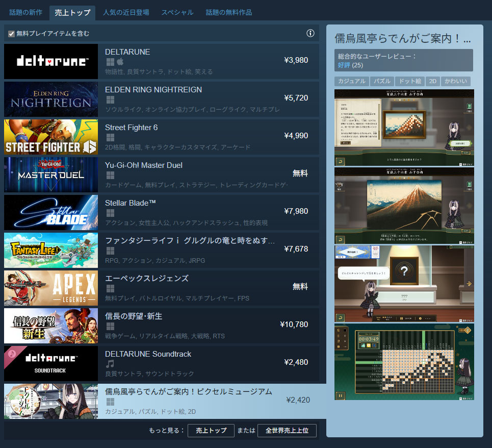Click the カジュアル tag
The width and height of the screenshot is (492, 448).
pyautogui.click(x=351, y=81)
